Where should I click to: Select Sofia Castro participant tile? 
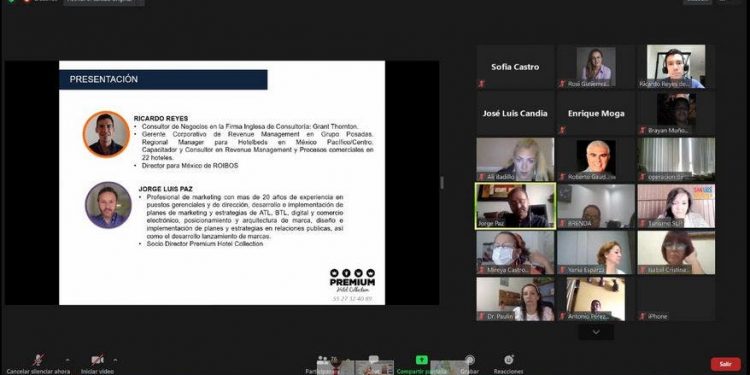[515, 67]
